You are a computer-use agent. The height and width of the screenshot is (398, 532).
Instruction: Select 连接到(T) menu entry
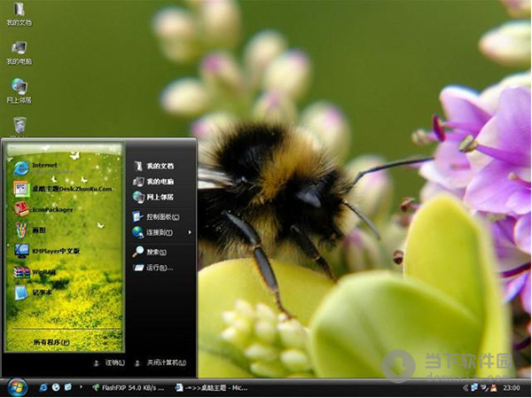tap(153, 232)
